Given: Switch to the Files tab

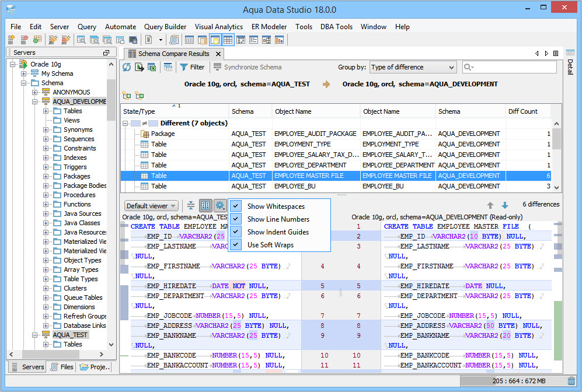Looking at the screenshot, I should tap(61, 367).
